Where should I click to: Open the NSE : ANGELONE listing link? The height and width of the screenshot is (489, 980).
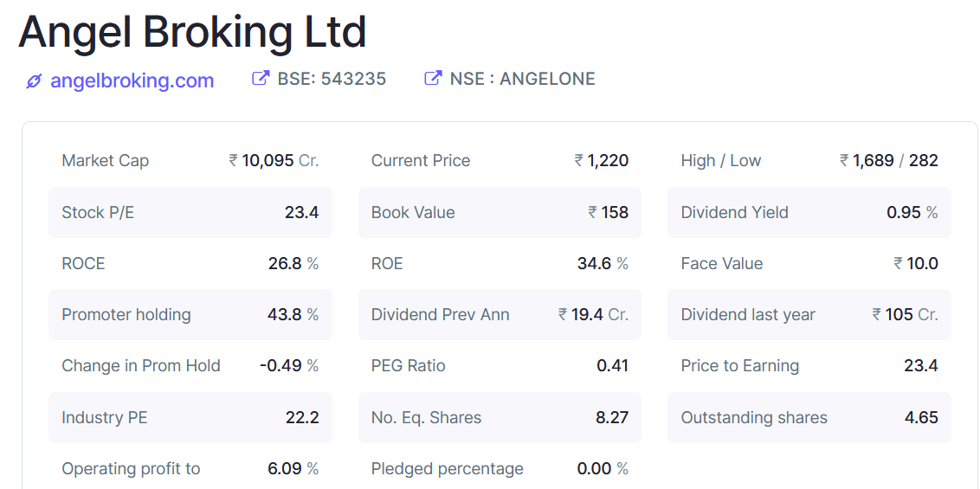tap(522, 79)
